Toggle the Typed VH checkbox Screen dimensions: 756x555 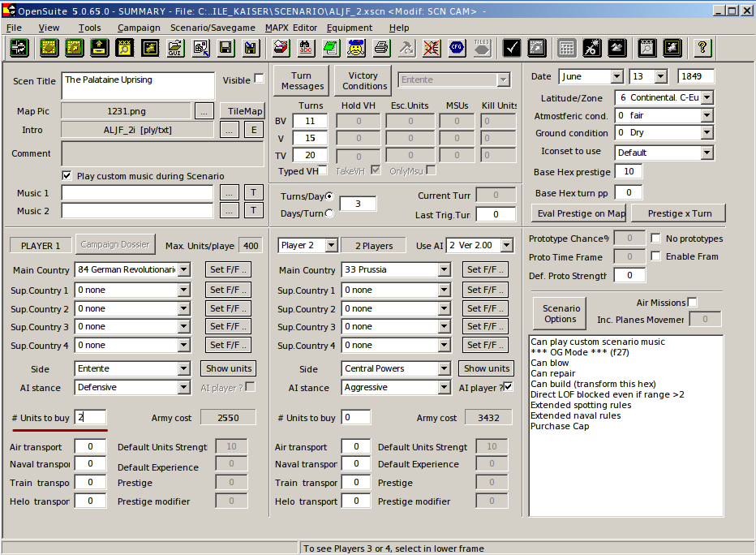tap(323, 170)
